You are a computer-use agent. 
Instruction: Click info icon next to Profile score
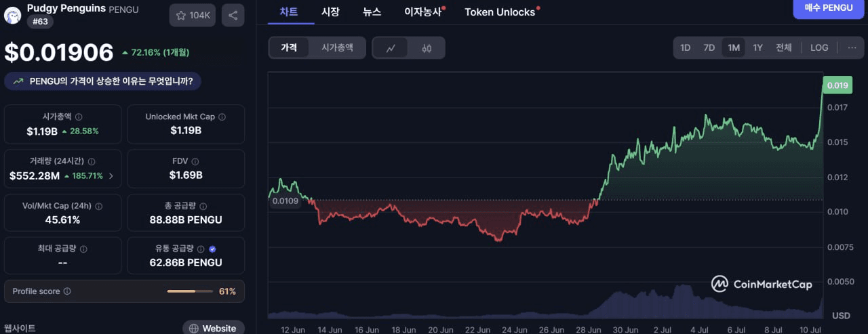(x=67, y=291)
